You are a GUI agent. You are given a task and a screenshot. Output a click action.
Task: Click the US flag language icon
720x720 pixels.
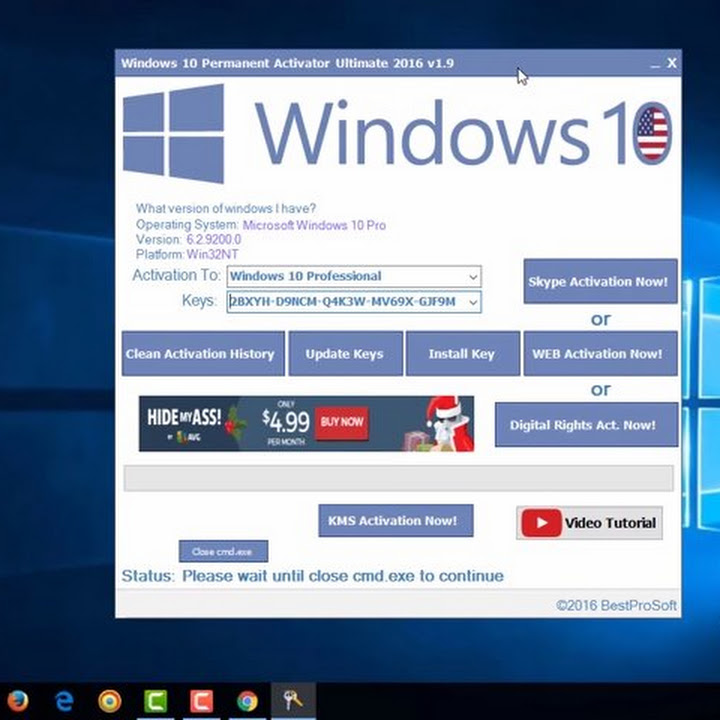point(652,133)
